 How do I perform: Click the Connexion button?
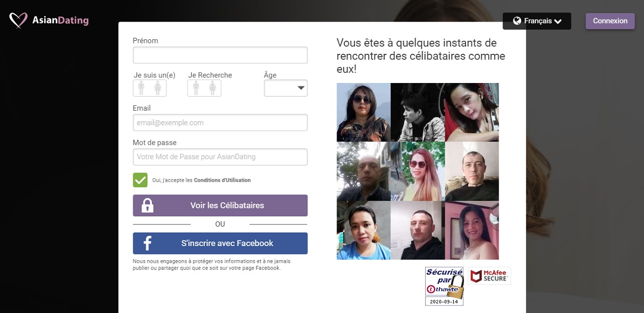610,21
